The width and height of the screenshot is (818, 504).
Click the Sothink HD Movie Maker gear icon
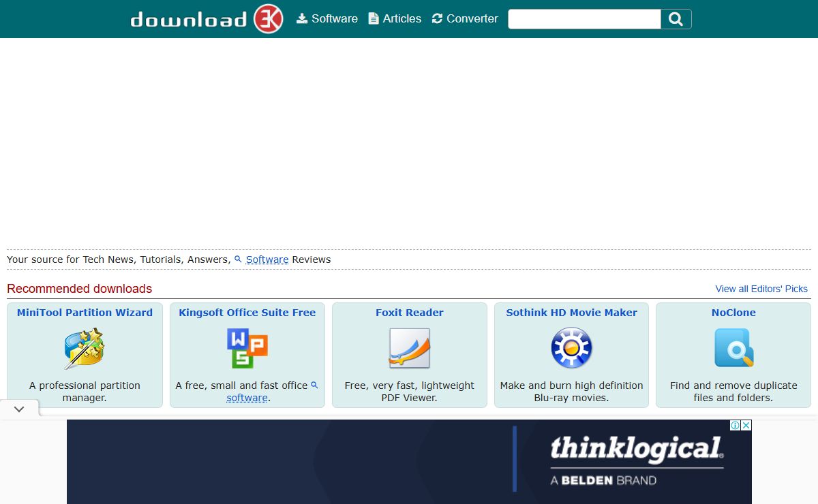[x=571, y=348]
